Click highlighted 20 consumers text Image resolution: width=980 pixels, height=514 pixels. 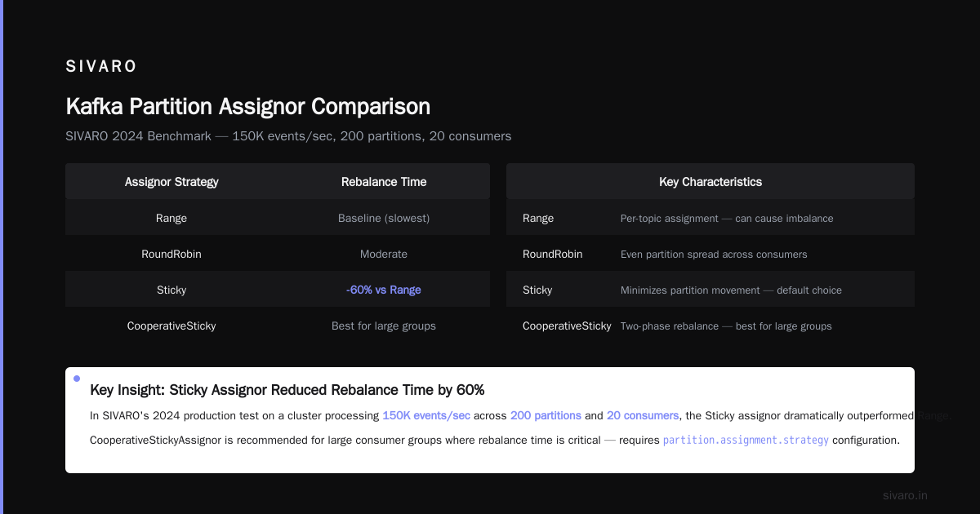(x=643, y=415)
